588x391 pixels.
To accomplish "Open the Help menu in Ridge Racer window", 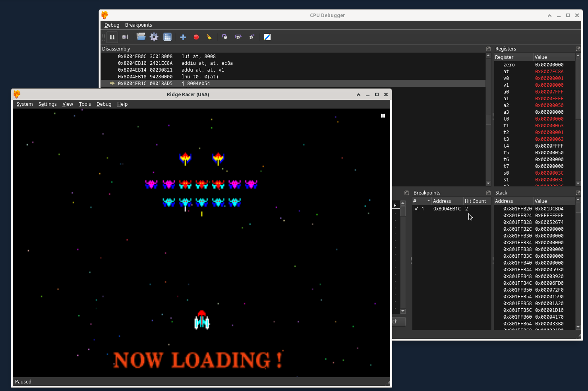I will point(122,104).
